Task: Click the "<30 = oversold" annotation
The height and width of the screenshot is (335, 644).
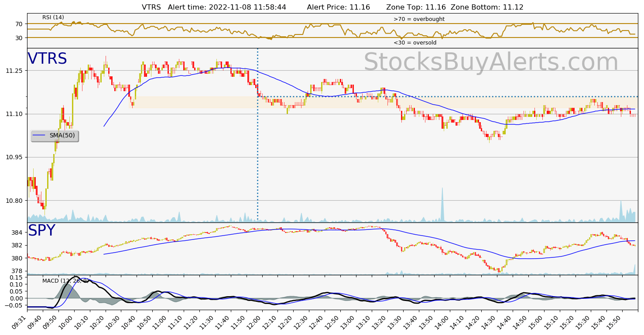Action: click(415, 43)
